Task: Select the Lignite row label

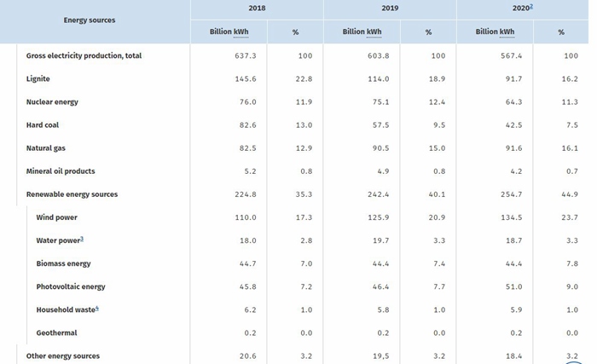Action: click(38, 78)
